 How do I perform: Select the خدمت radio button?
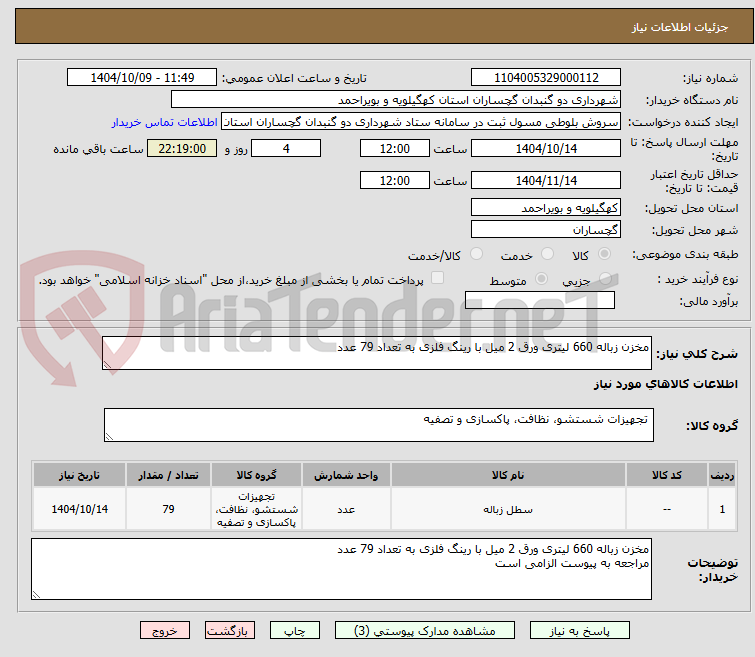pos(547,253)
